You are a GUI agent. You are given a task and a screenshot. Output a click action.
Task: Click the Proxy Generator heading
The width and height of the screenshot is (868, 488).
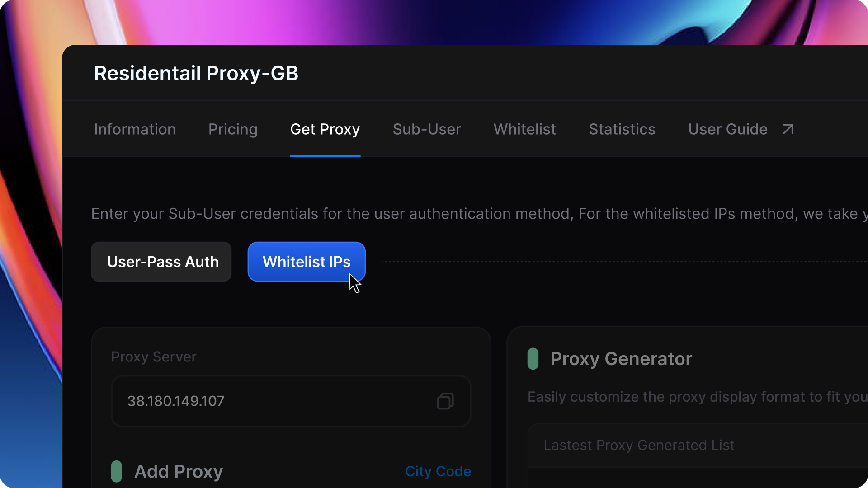(621, 359)
